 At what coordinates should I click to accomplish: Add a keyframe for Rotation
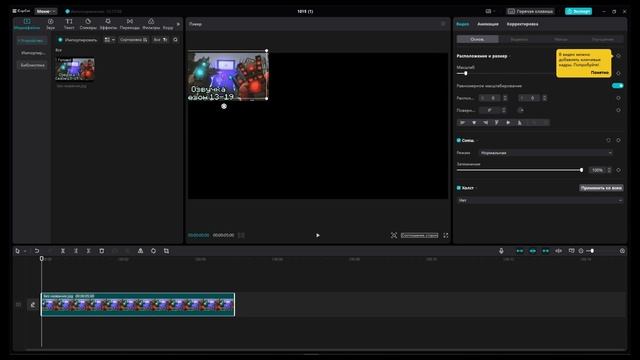point(618,110)
